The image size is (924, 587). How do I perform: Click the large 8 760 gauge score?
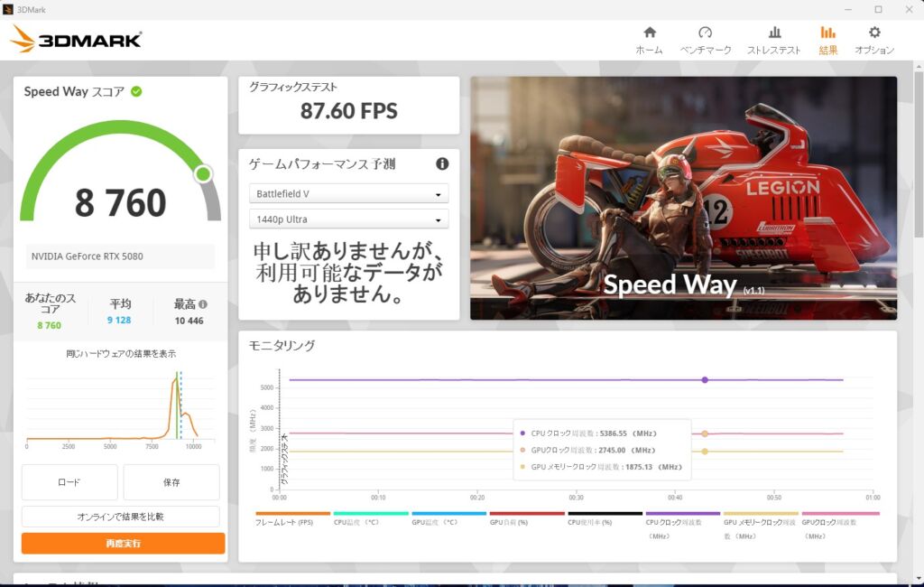[121, 202]
